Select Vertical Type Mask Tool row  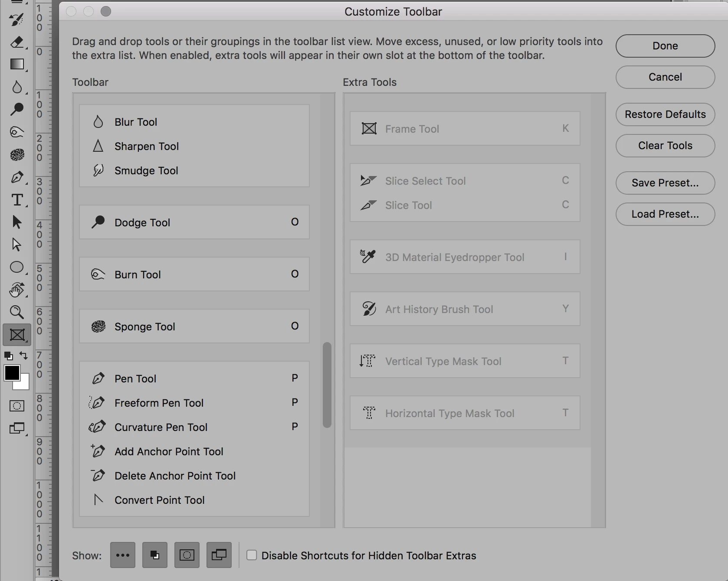click(x=465, y=361)
